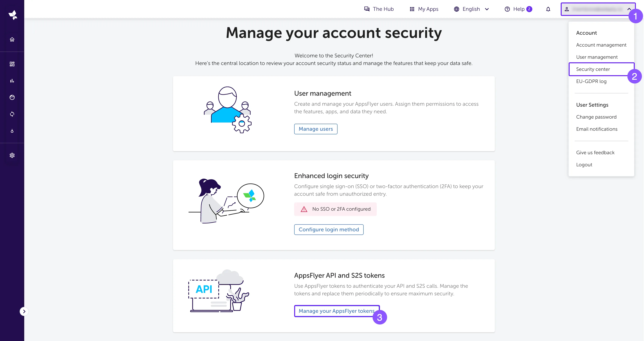Click the Manage users button
Viewport: 644px width, 341px height.
pyautogui.click(x=316, y=129)
